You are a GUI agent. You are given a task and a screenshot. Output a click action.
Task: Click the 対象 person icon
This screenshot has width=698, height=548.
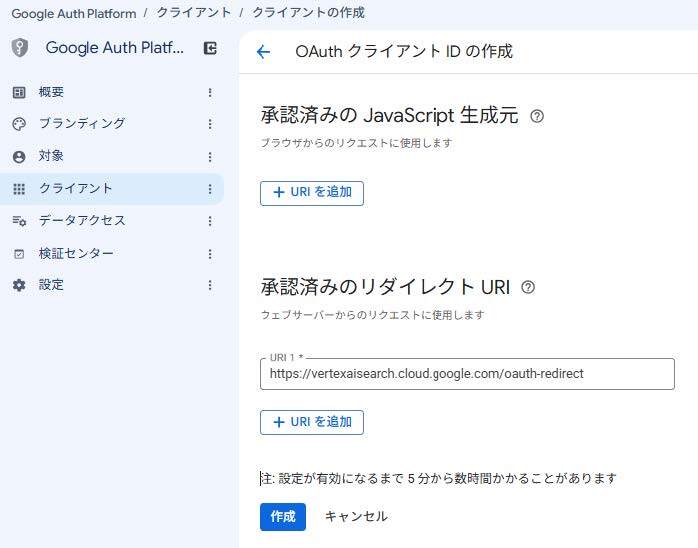19,157
